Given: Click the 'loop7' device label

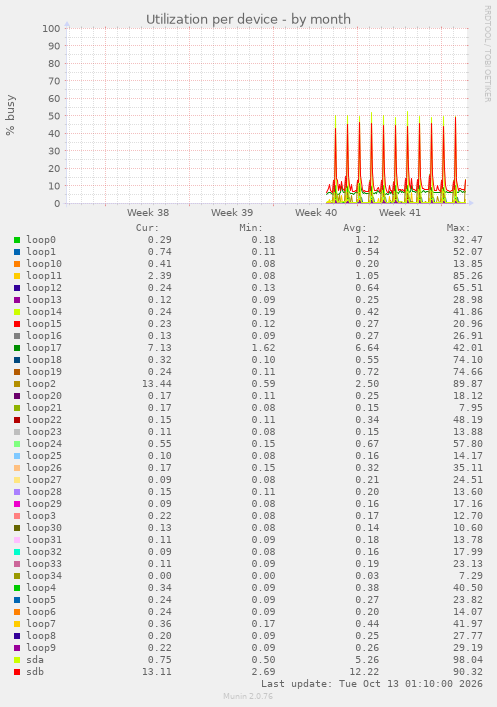Looking at the screenshot, I should coord(41,624).
